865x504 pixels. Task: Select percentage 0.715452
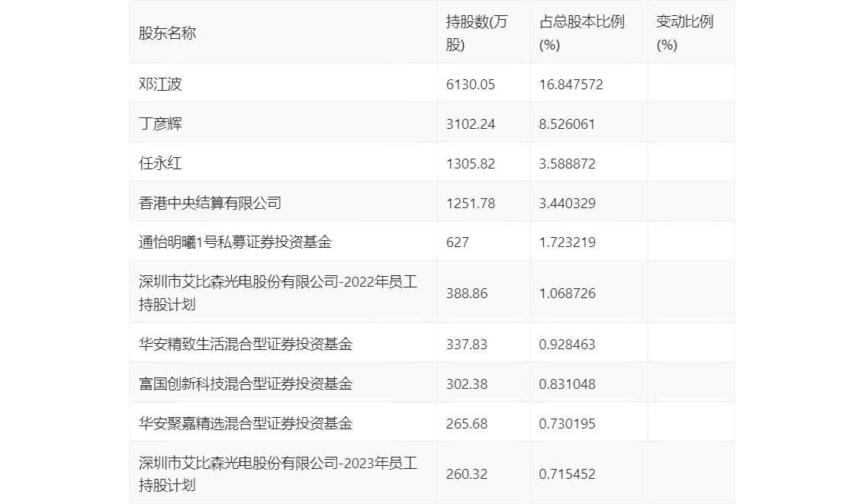567,474
